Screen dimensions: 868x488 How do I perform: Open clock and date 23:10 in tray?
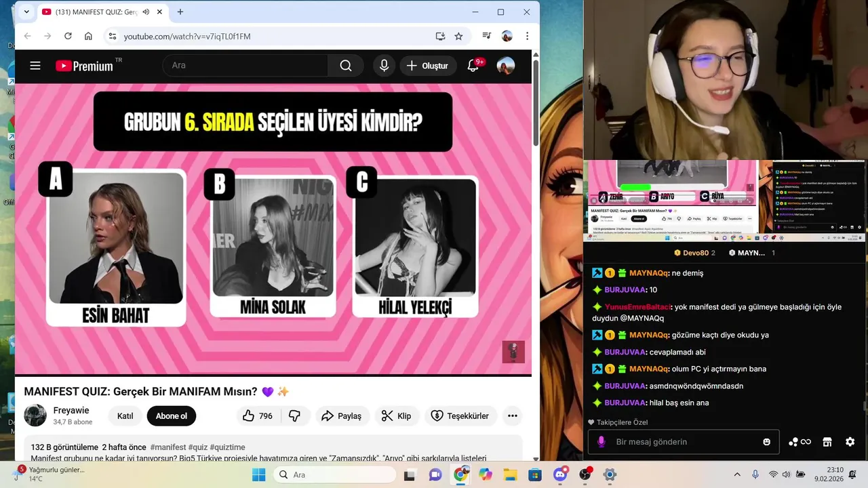829,474
